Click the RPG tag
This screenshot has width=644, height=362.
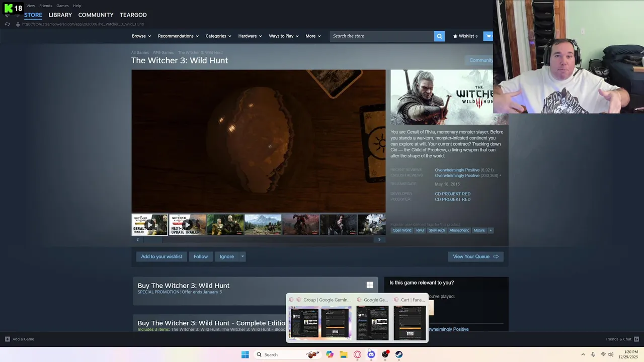coord(420,230)
